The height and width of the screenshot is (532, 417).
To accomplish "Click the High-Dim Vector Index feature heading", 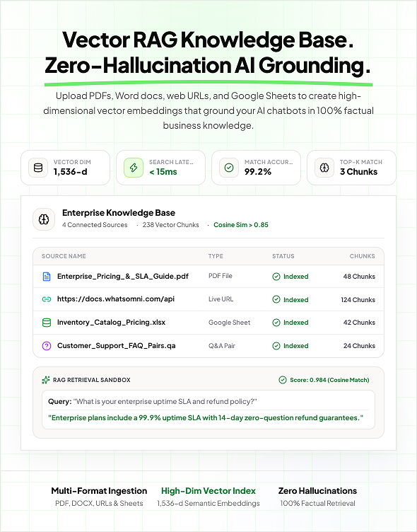I will [x=208, y=491].
